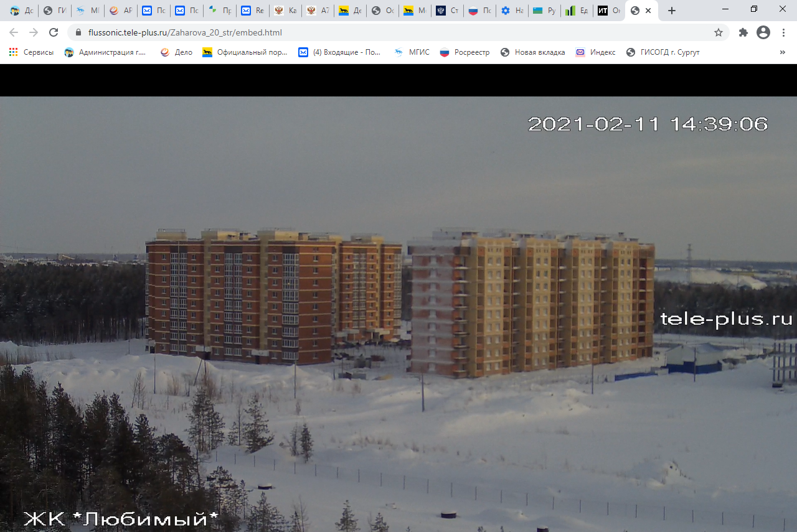The height and width of the screenshot is (532, 797).
Task: Reload the webcam page
Action: [54, 32]
